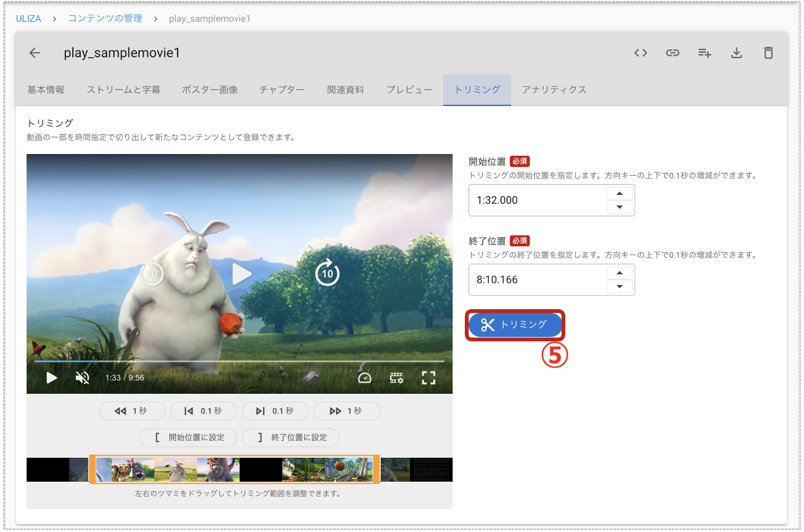Open the 関連資料 tab
Image resolution: width=804 pixels, height=532 pixels.
pyautogui.click(x=345, y=90)
